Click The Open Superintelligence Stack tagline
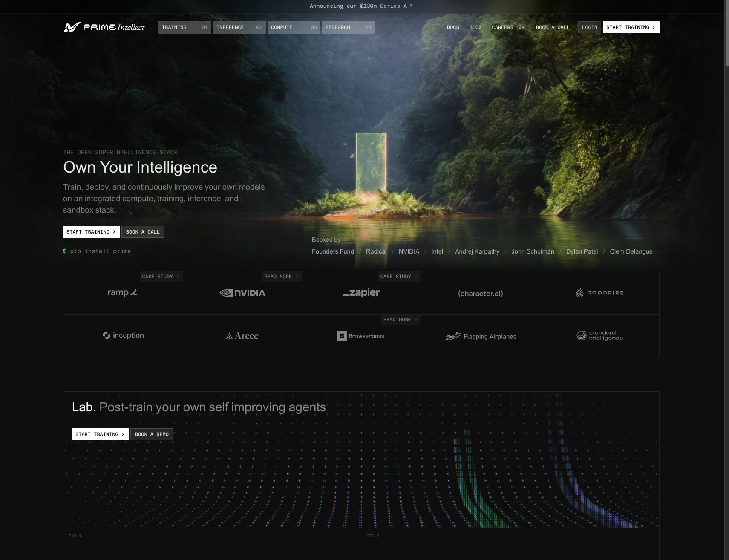Image resolution: width=729 pixels, height=560 pixels. coord(120,152)
